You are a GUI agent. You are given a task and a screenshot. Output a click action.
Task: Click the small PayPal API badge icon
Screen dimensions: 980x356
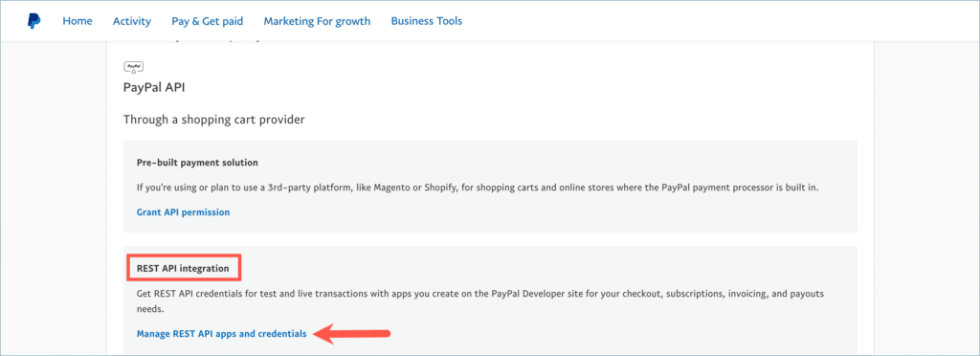(x=134, y=67)
